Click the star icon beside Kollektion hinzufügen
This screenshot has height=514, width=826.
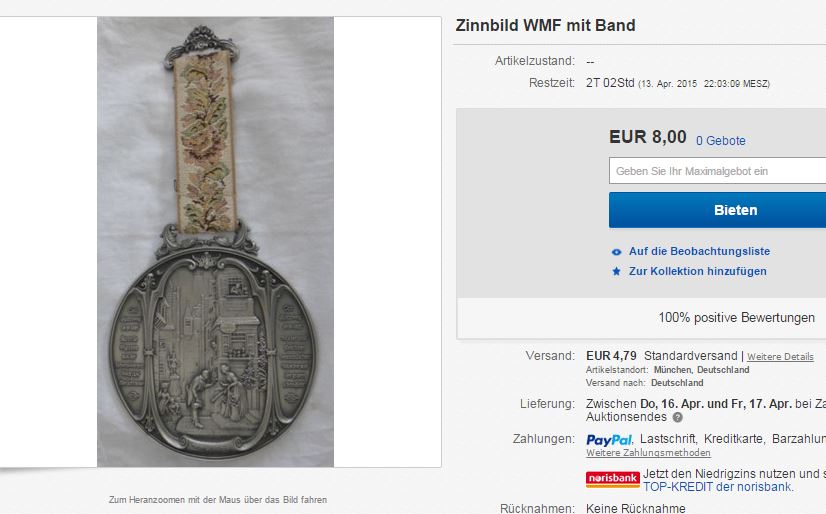click(x=616, y=271)
